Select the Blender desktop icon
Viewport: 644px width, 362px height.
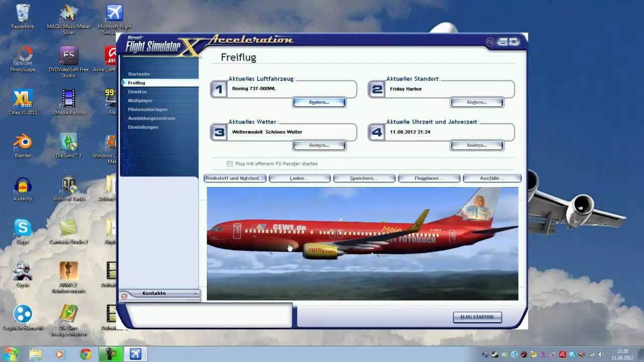[23, 145]
